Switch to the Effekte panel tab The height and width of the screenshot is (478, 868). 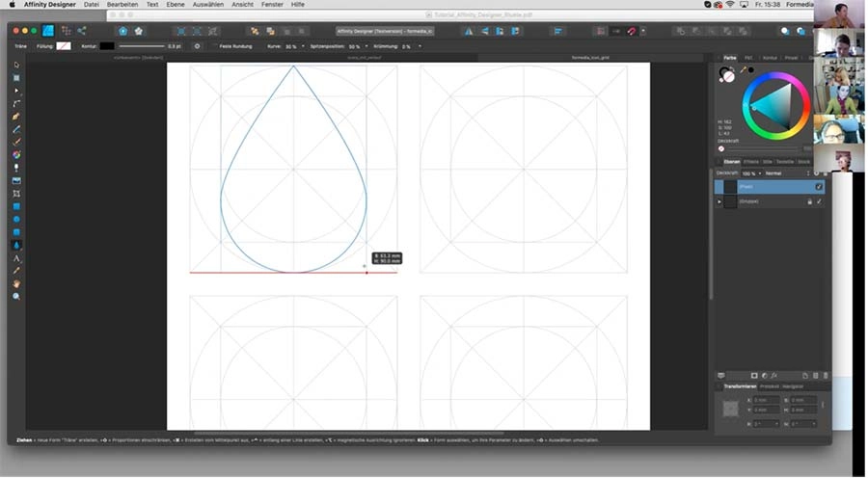[x=750, y=161]
